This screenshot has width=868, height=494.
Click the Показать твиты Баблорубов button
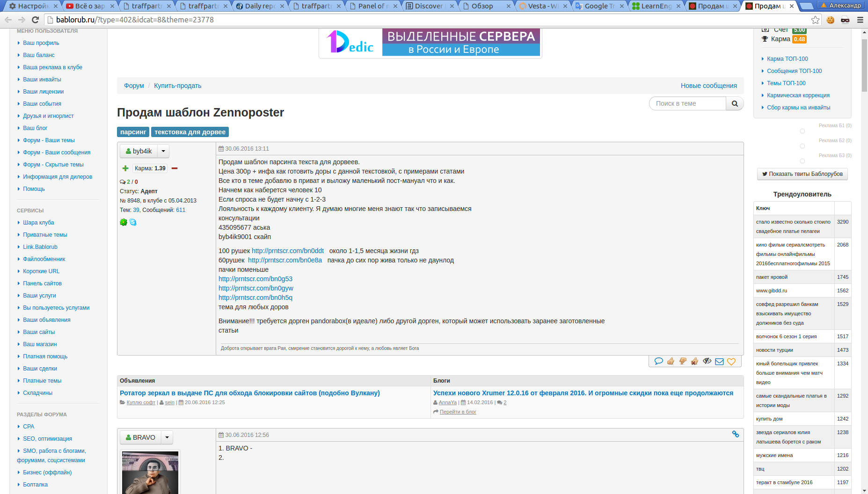point(802,174)
